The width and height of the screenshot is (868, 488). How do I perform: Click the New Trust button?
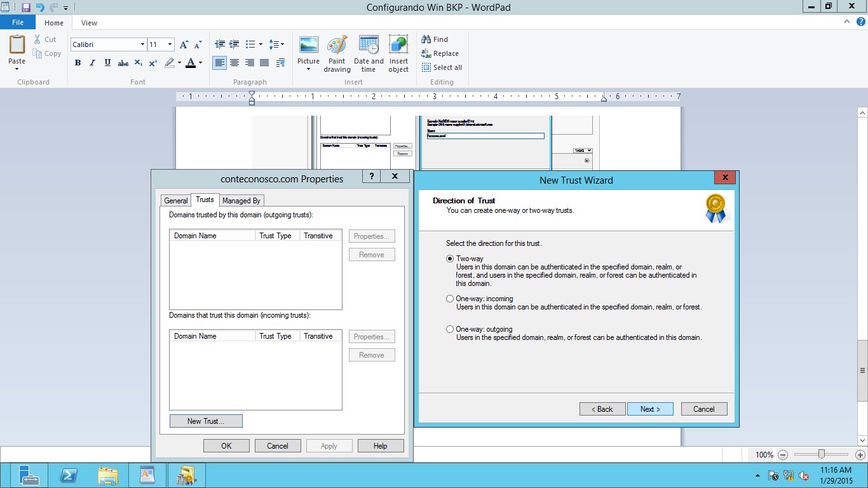pyautogui.click(x=206, y=421)
